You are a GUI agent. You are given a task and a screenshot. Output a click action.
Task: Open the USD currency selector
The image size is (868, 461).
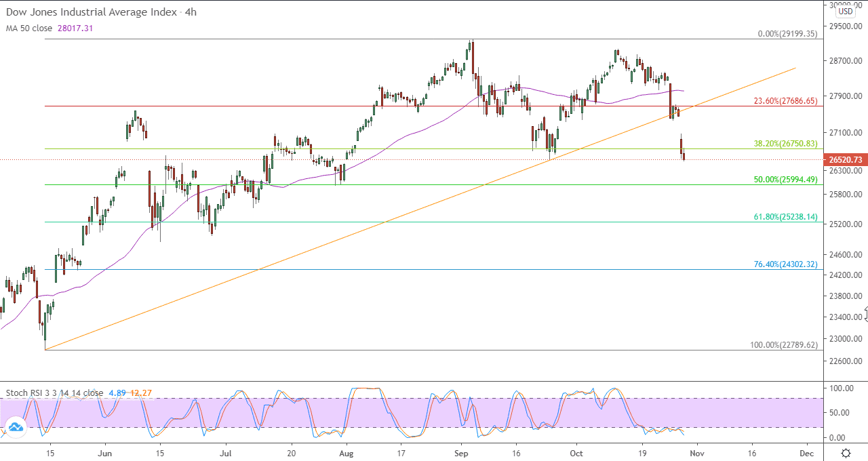[x=845, y=11]
